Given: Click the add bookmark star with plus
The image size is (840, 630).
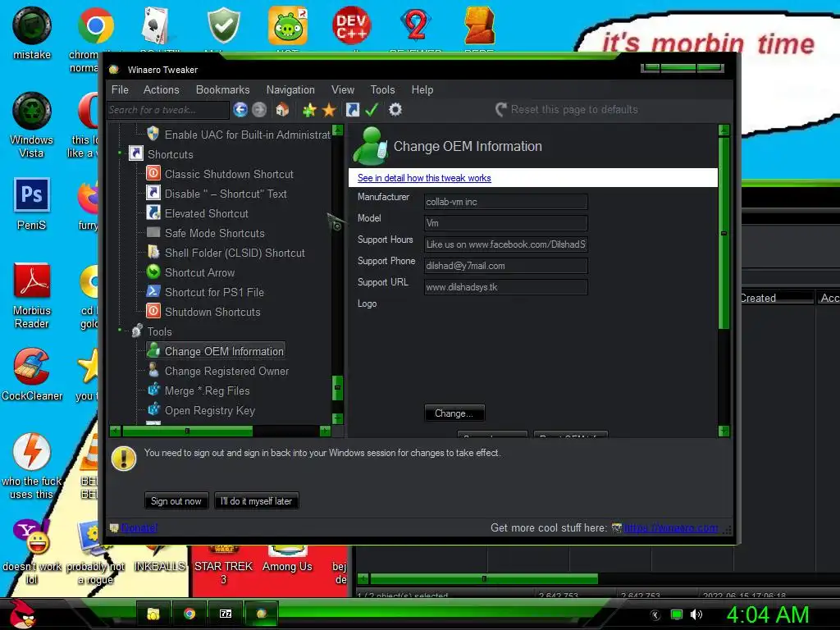Looking at the screenshot, I should [309, 110].
